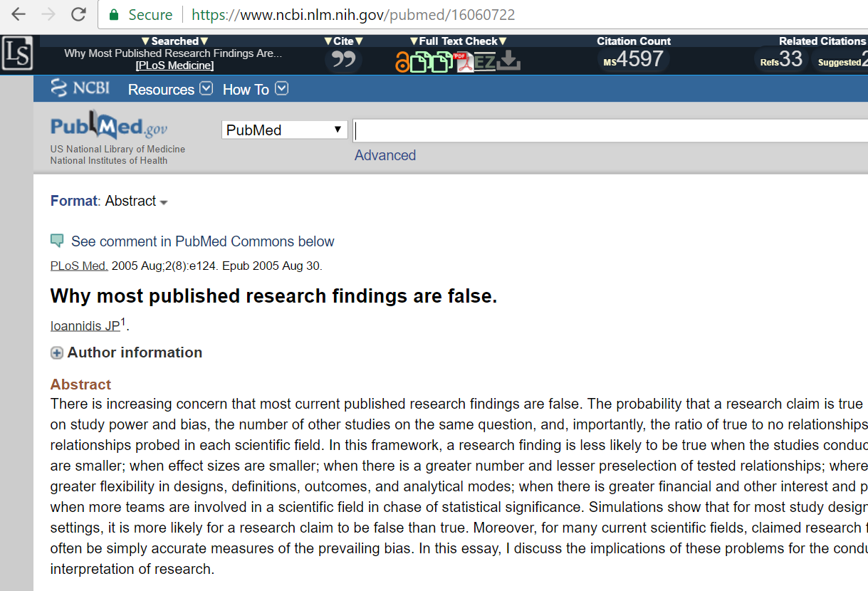
Task: Click the PubMed.gov logo
Action: (x=109, y=127)
